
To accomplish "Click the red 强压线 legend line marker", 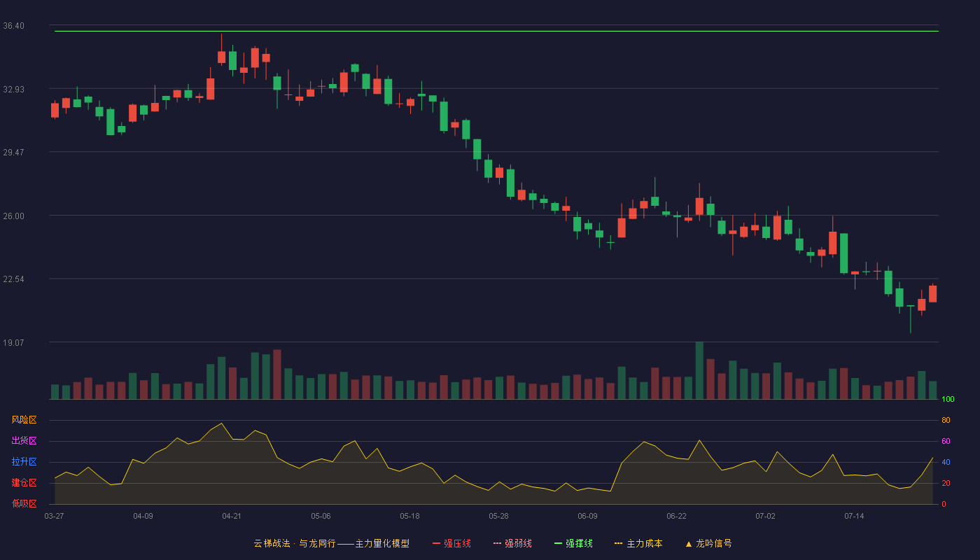I will 436,543.
